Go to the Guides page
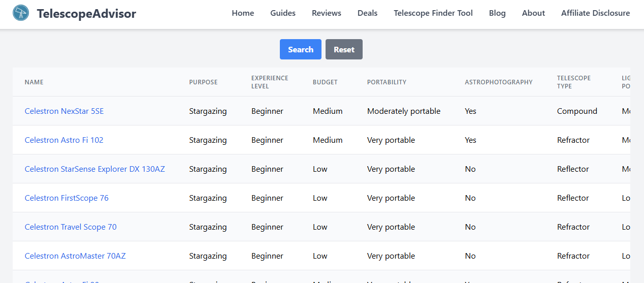 click(283, 13)
